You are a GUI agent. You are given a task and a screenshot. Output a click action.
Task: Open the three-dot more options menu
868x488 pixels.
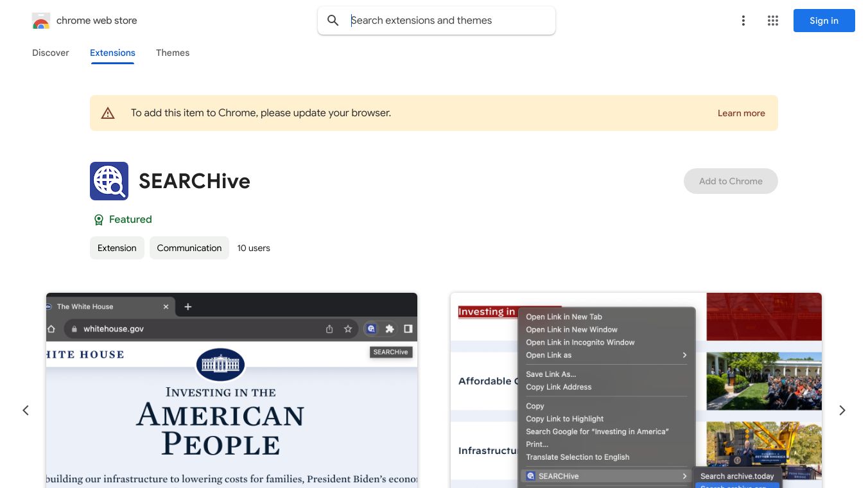click(x=743, y=21)
